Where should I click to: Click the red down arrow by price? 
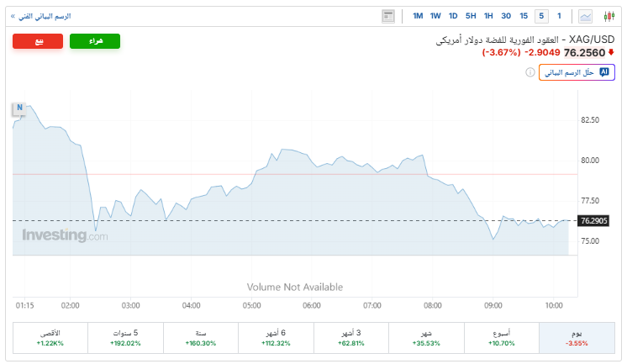(x=611, y=52)
